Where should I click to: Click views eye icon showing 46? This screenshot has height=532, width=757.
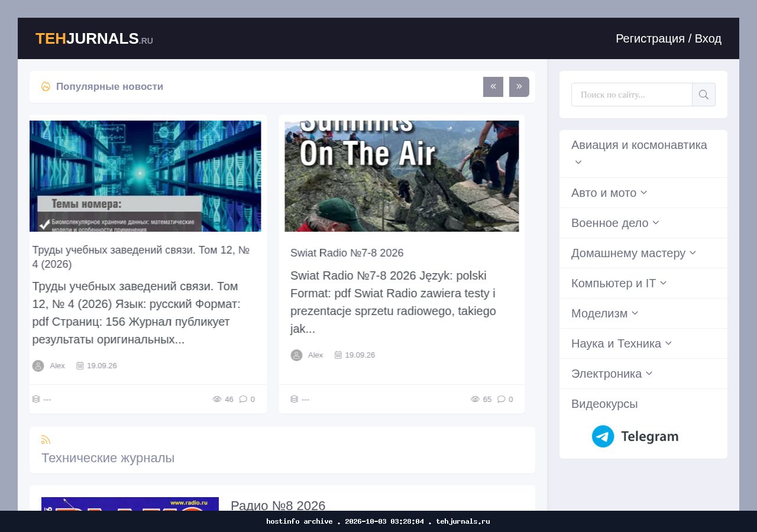tap(217, 399)
